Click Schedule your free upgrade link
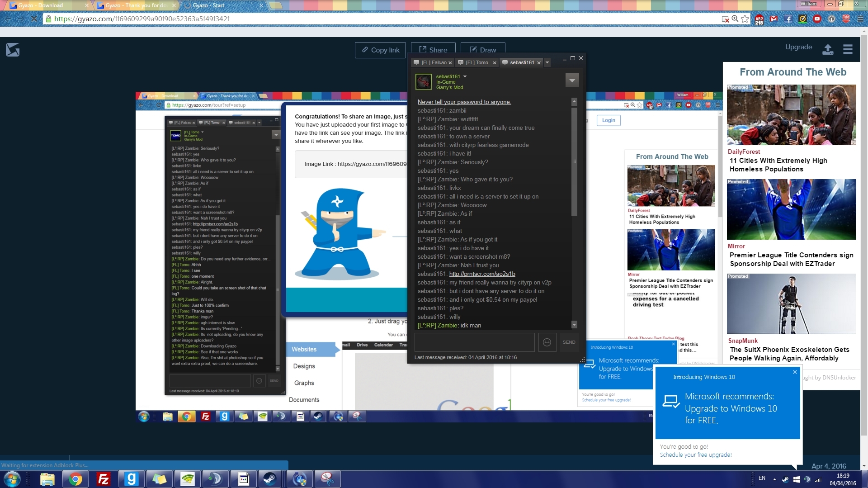868x488 pixels. 695,455
